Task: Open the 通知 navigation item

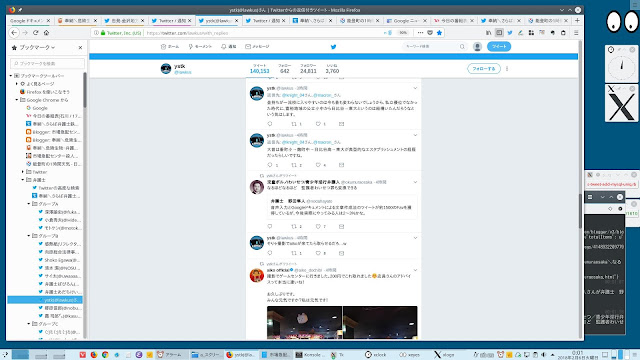Action: pyautogui.click(x=229, y=47)
